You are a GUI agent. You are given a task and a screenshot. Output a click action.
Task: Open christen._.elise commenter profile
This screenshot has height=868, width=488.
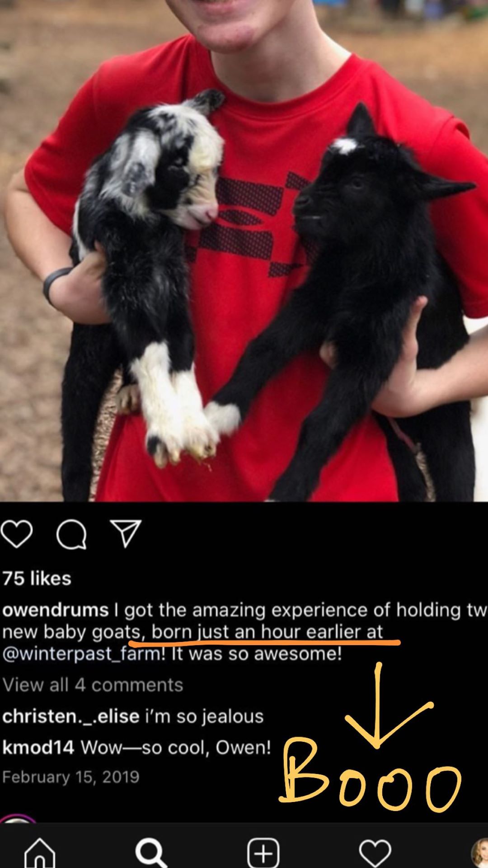[x=71, y=717]
